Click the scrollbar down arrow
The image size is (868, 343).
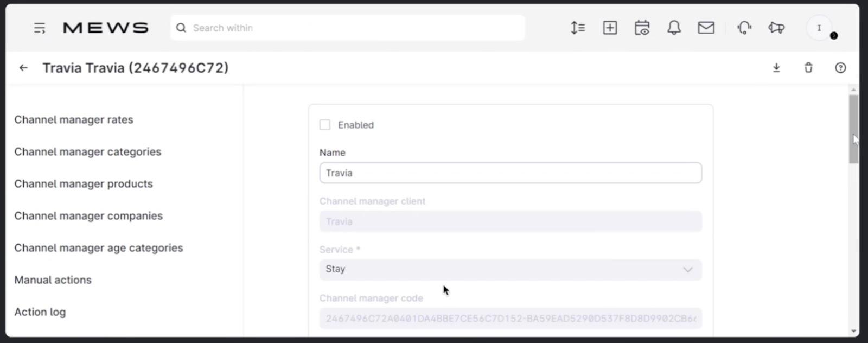click(854, 331)
